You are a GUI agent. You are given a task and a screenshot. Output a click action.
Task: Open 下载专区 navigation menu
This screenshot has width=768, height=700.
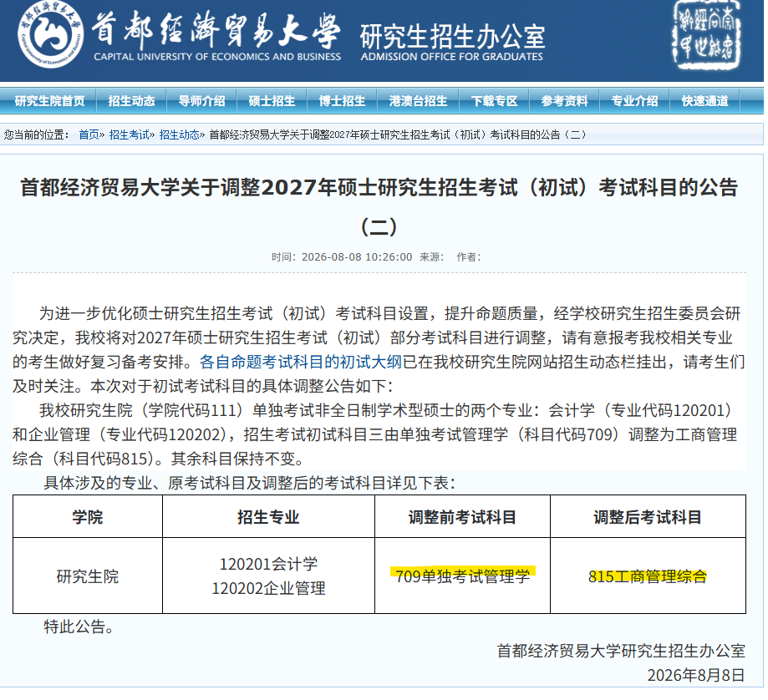pos(494,101)
